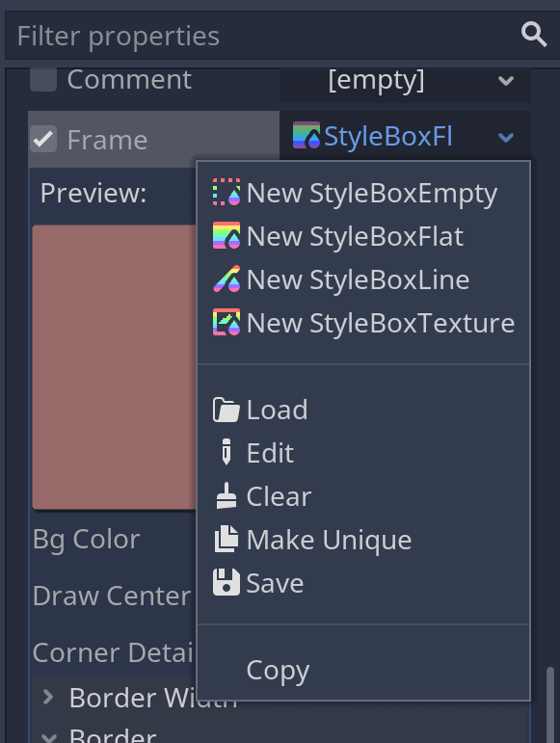Select Edit in the resource menu
Screen dimensions: 560x743
[x=363, y=453]
